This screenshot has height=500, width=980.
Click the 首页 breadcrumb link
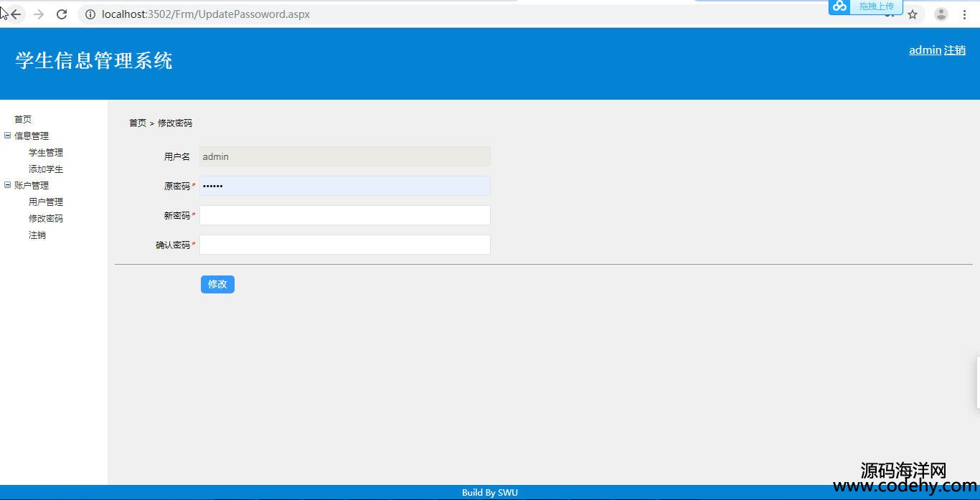138,123
